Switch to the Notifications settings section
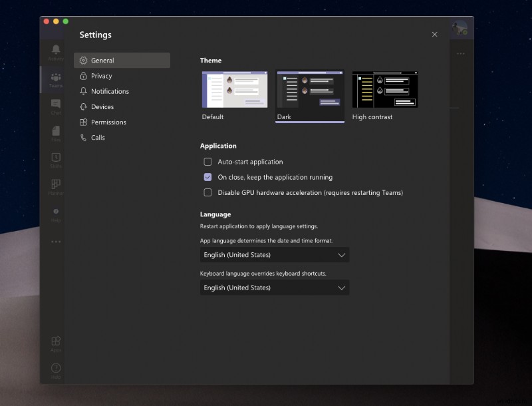 (122, 91)
